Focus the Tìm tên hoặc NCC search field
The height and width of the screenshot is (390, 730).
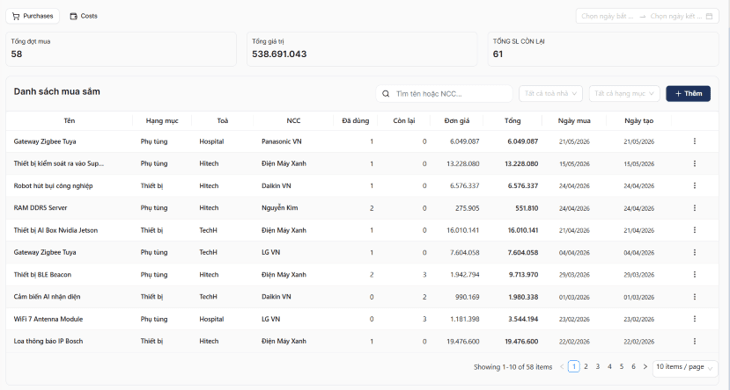coord(444,94)
